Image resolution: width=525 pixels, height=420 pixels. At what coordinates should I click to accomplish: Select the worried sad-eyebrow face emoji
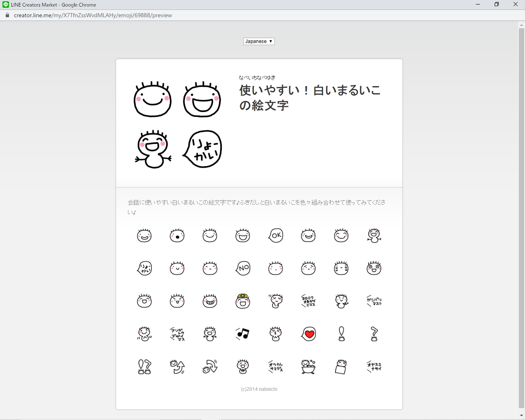pos(308,268)
